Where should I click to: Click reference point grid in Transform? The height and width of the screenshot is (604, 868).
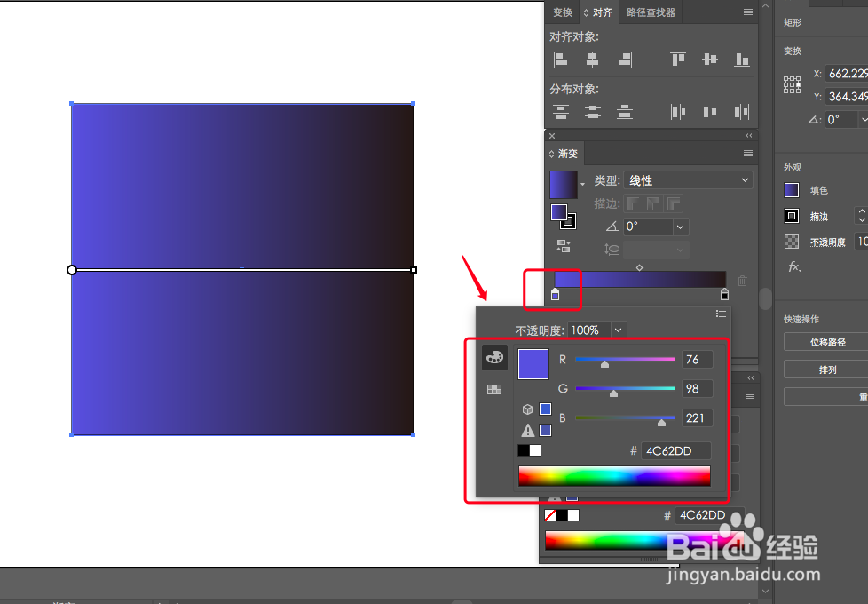pos(793,84)
